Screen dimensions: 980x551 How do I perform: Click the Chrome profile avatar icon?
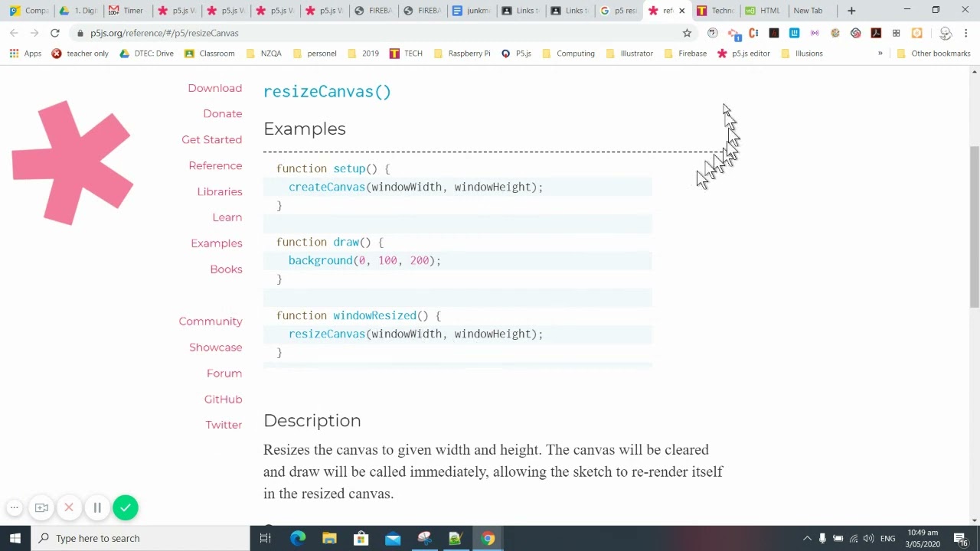[946, 33]
